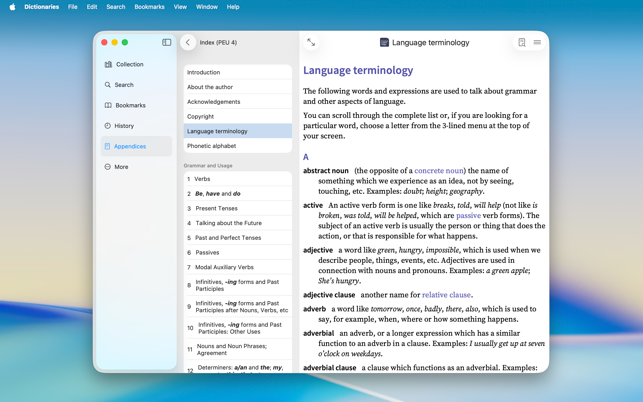This screenshot has width=643, height=402.
Task: Open section 4 Talking about the Future
Action: pyautogui.click(x=238, y=223)
